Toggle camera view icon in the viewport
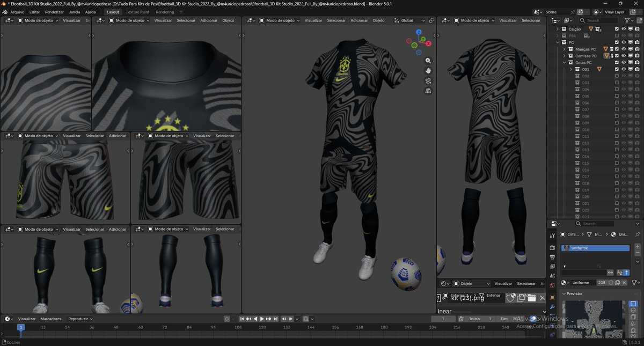 click(x=428, y=81)
